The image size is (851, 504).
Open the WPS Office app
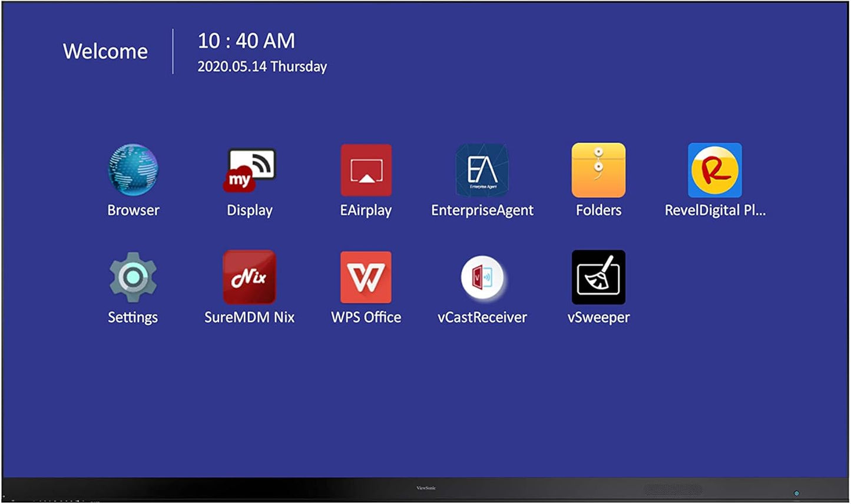(366, 277)
